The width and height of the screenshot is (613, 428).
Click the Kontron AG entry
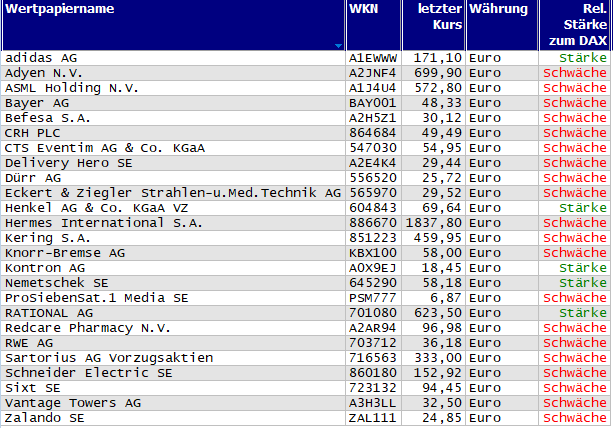45,268
